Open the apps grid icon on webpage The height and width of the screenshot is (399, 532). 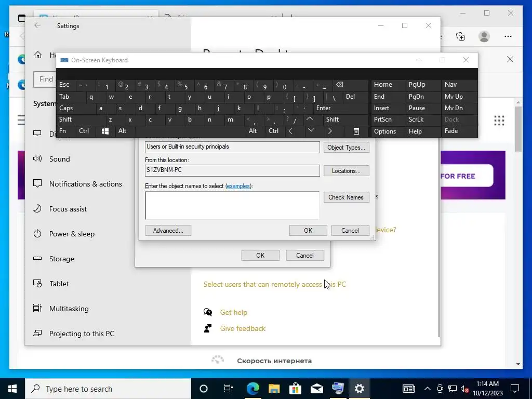click(499, 121)
